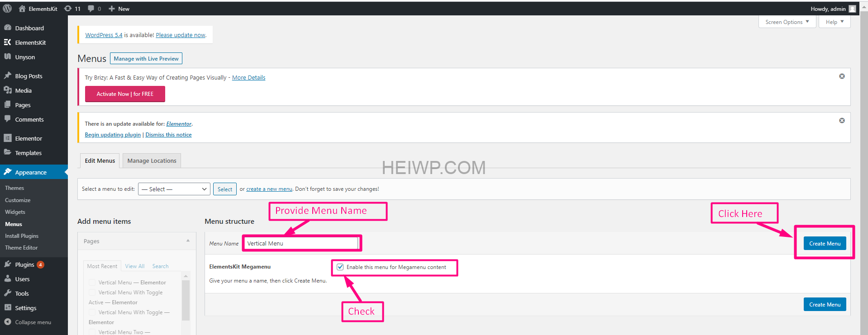Check the Vertical Menu Two page checkbox
The height and width of the screenshot is (335, 868).
(92, 332)
